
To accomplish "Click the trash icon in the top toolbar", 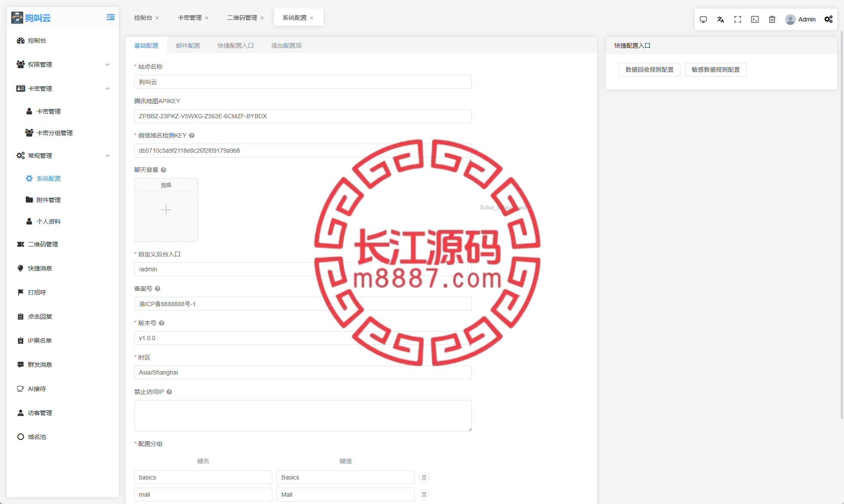I will 772,19.
